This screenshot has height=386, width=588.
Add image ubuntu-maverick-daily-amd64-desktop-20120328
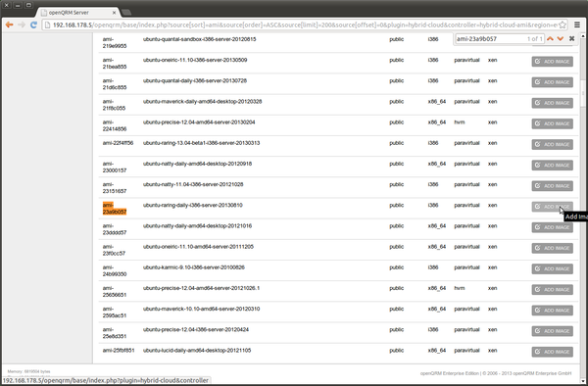click(x=552, y=103)
